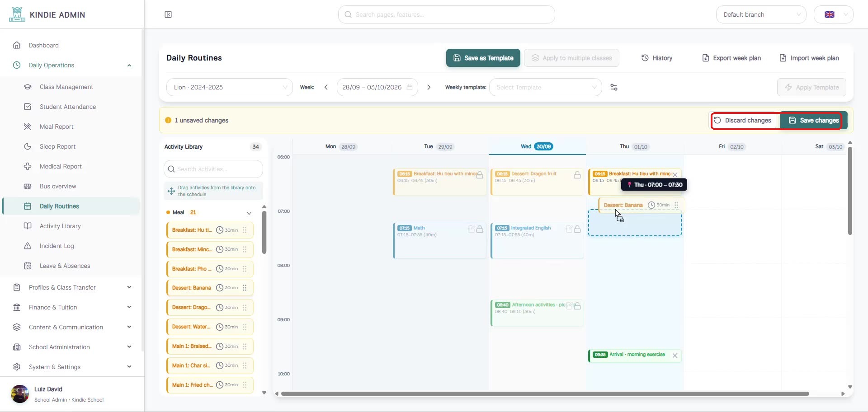
Task: Open the Weekly template dropdown
Action: [x=546, y=87]
